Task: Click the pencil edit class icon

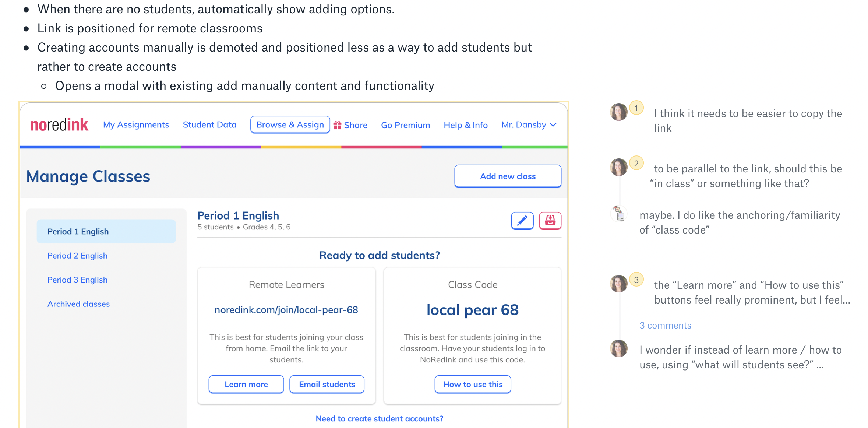Action: coord(522,221)
